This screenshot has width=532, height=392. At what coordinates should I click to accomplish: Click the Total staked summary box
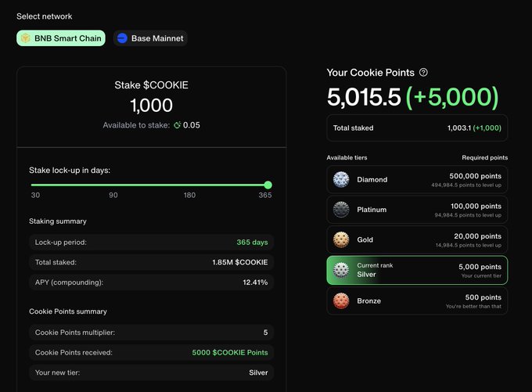(x=416, y=128)
